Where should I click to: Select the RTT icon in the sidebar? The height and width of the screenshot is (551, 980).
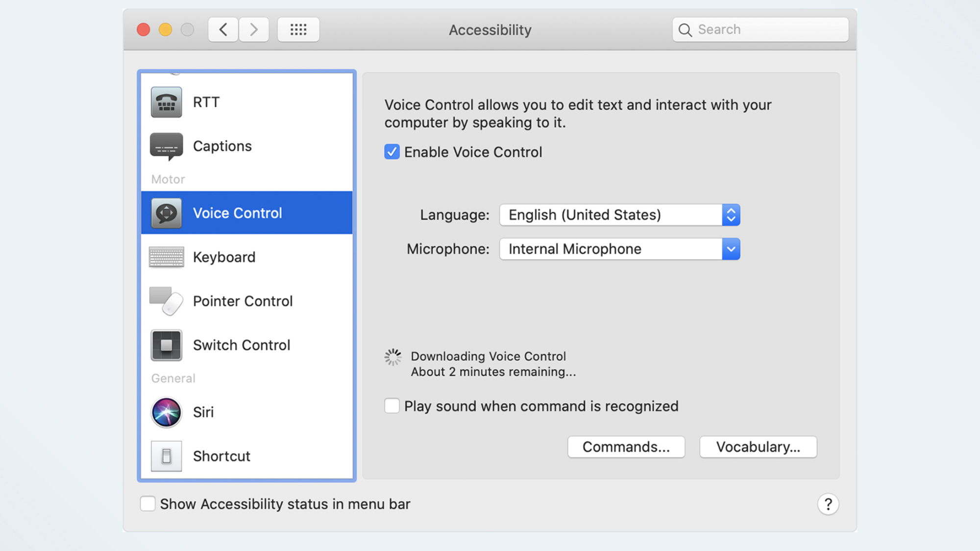point(166,102)
